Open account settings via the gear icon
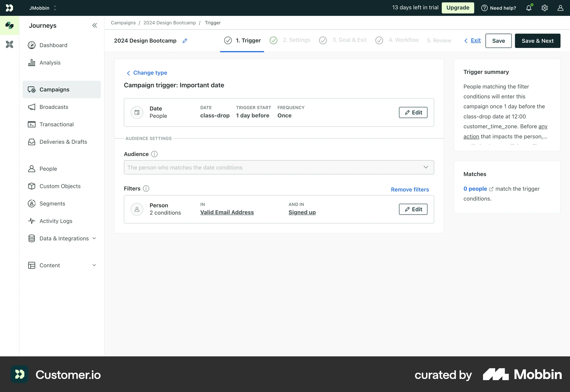This screenshot has height=392, width=570. [544, 8]
